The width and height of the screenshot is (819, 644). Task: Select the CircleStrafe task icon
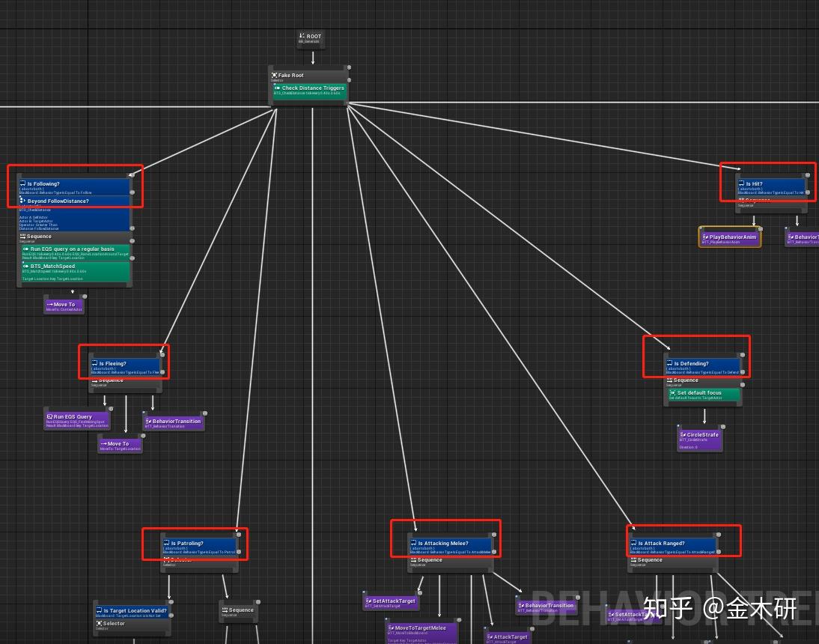(x=683, y=434)
